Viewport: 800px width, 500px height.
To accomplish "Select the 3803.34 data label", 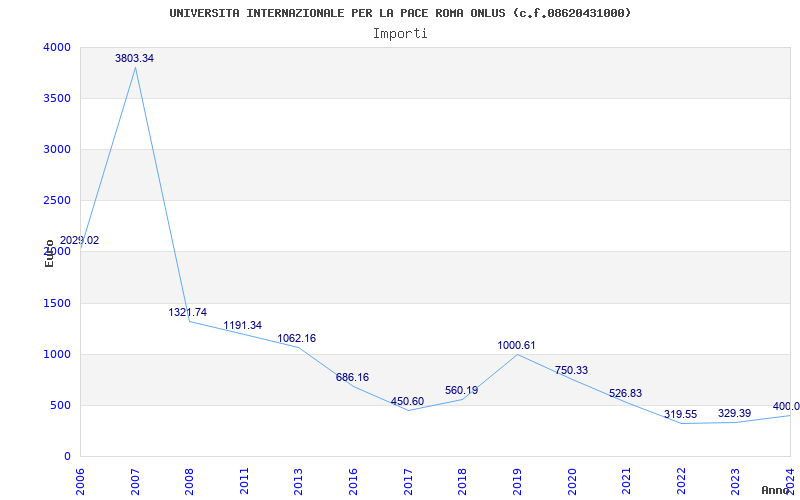I will pyautogui.click(x=134, y=59).
